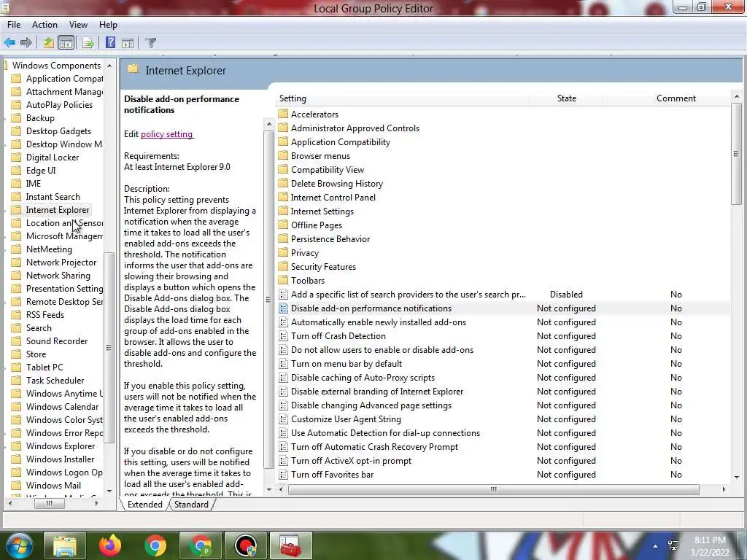Open the File menu
This screenshot has width=747, height=560.
(14, 25)
